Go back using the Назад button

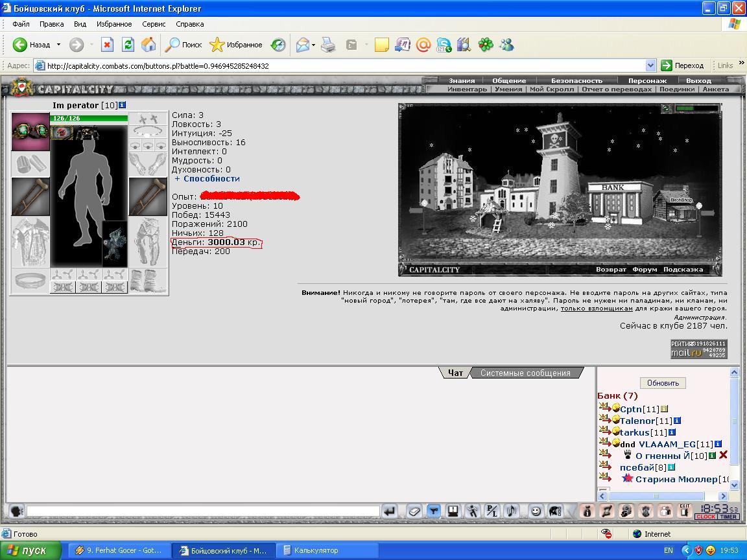31,45
